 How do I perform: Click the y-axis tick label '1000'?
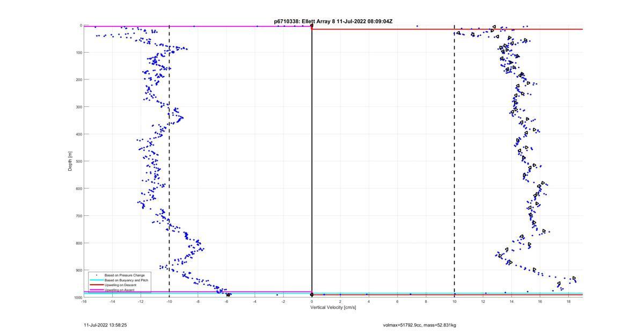click(x=77, y=297)
